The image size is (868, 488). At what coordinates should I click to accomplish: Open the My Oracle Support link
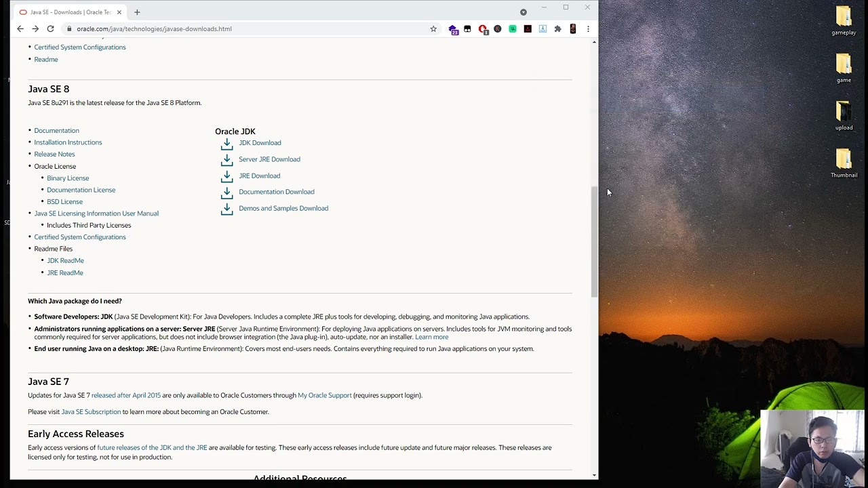tap(325, 395)
